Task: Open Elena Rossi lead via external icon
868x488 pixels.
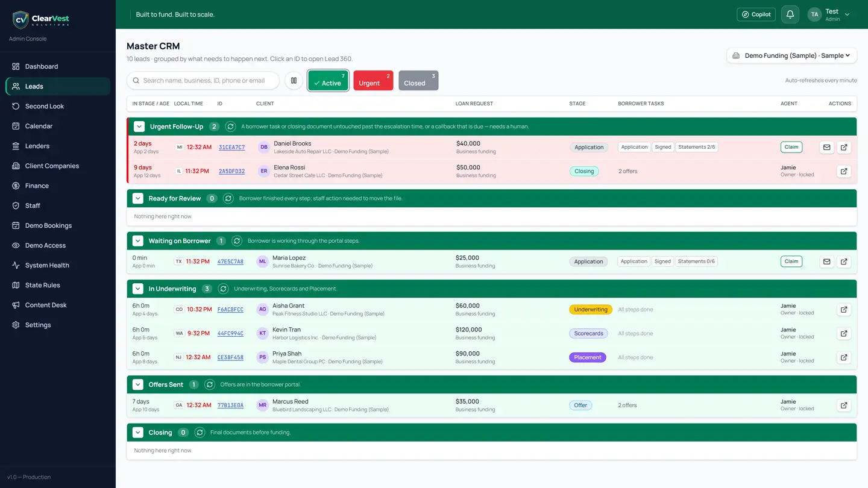Action: [844, 171]
